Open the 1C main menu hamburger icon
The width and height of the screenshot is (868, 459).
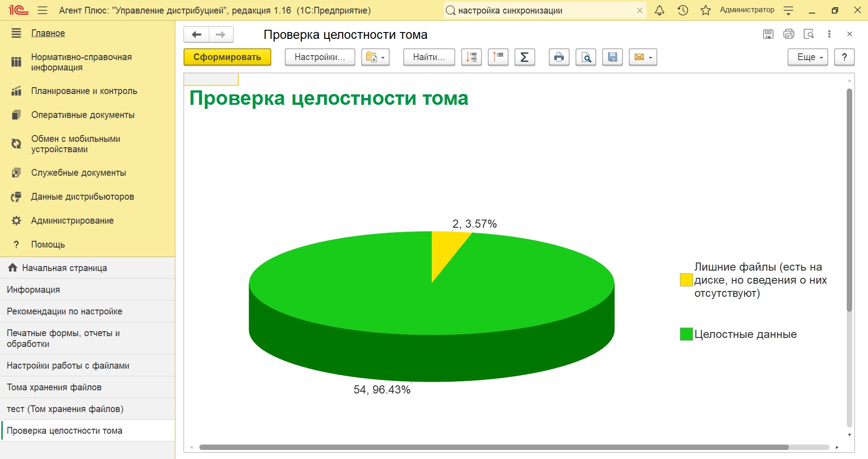coord(42,10)
